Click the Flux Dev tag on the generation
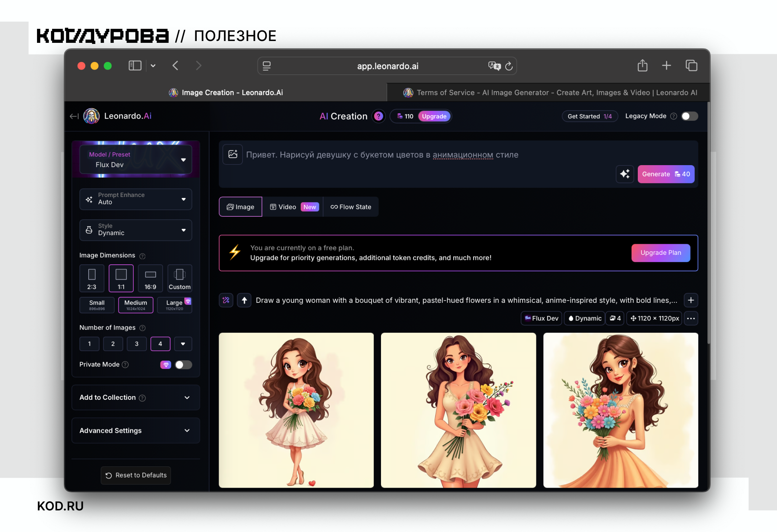777x532 pixels. pos(541,319)
